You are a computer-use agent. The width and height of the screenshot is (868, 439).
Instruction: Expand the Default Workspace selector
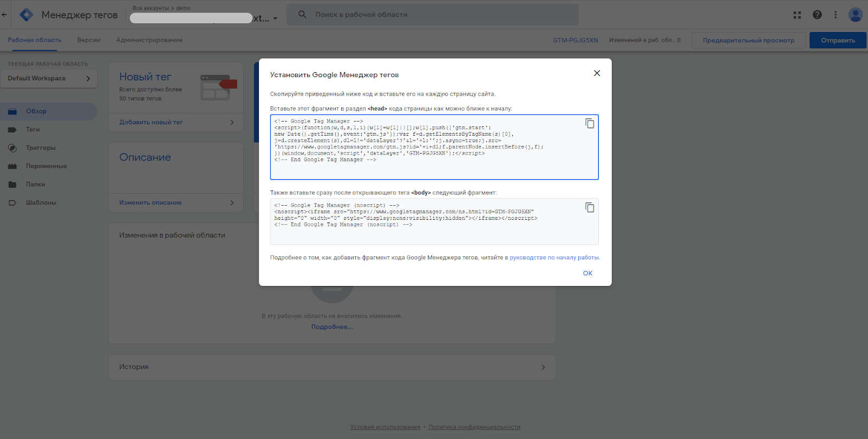coord(49,79)
